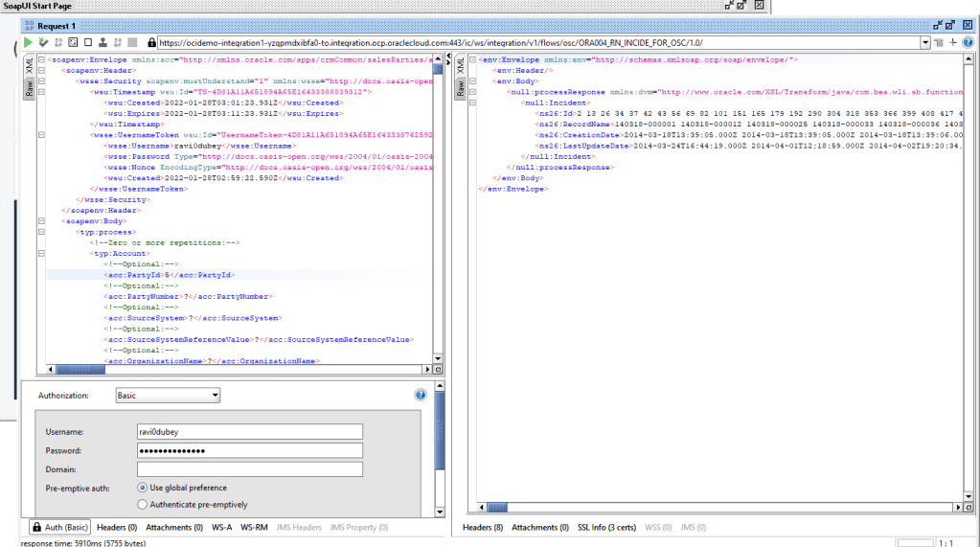Viewport: 980px width, 547px height.
Task: Click the lock icon beside endpoint URL
Action: 151,42
